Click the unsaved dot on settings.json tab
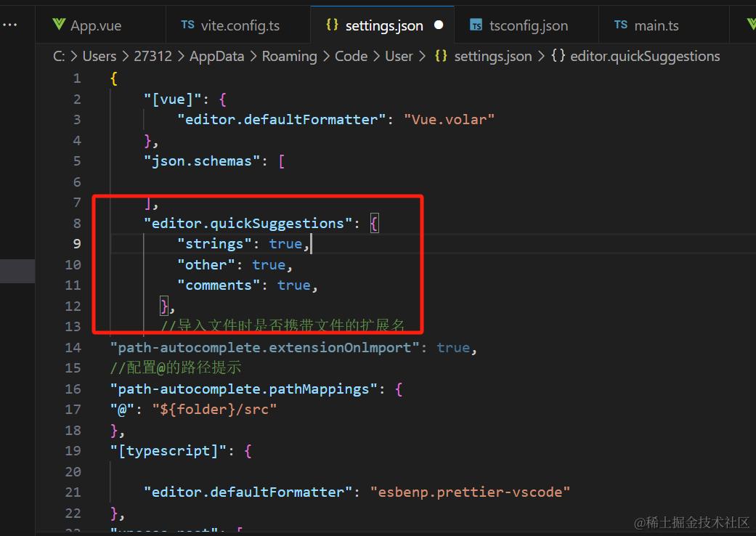This screenshot has height=536, width=756. [x=438, y=25]
